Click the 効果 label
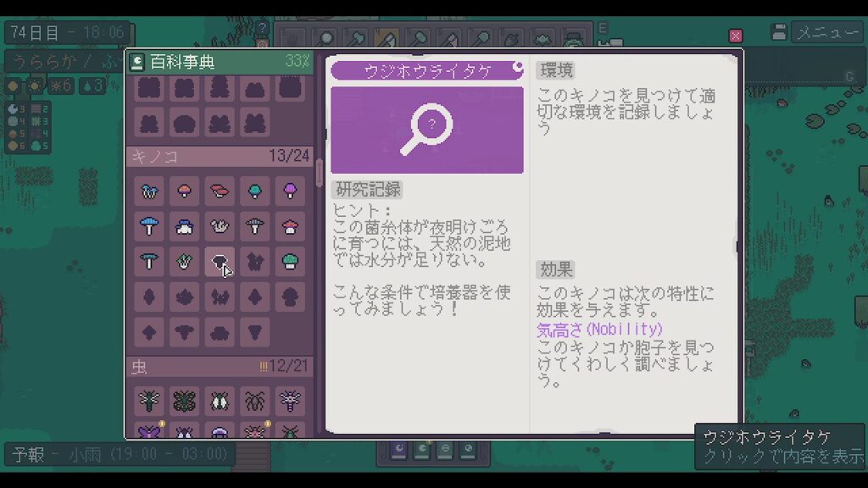 coord(556,270)
